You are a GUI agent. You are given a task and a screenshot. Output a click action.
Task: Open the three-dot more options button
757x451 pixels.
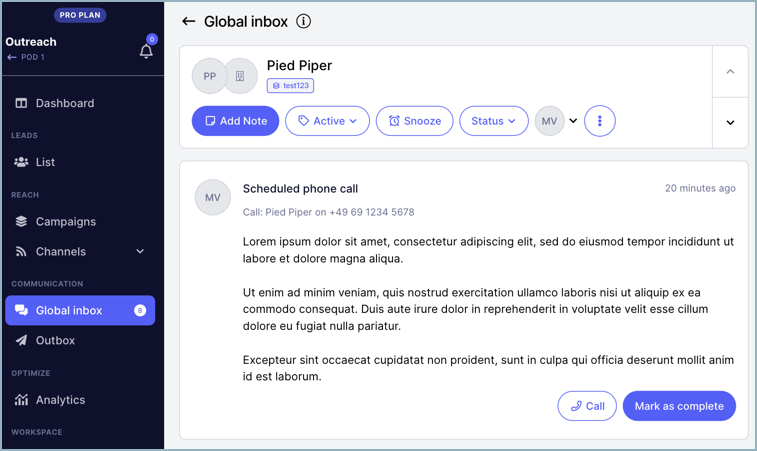point(600,121)
